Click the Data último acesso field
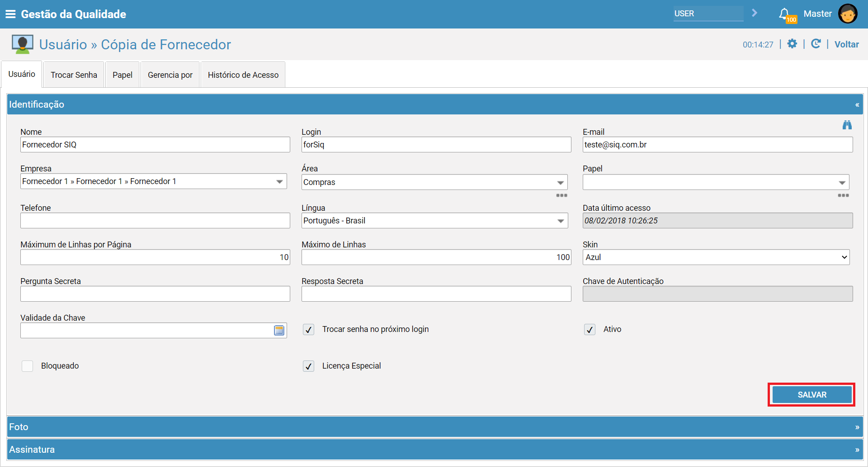 717,221
